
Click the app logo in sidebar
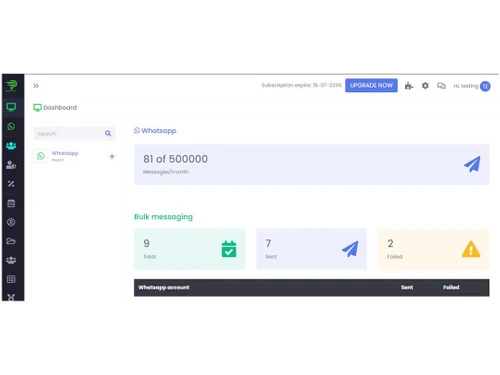click(11, 86)
